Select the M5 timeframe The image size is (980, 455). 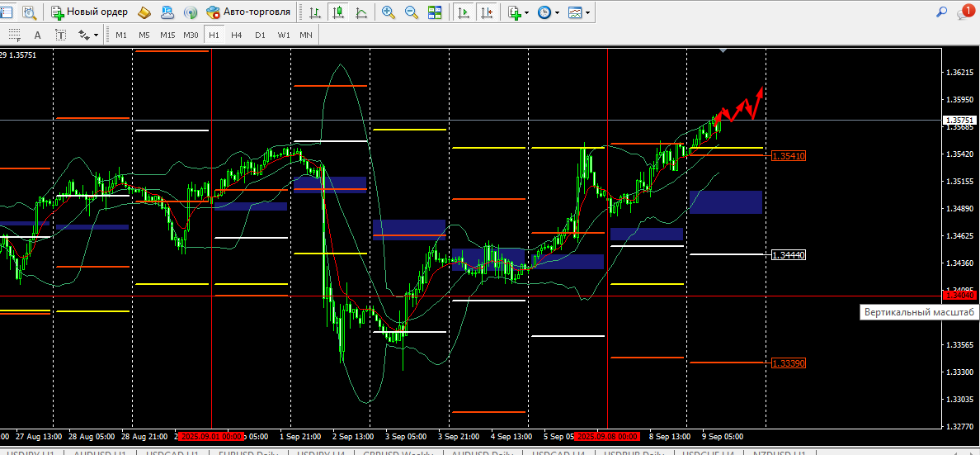coord(144,35)
